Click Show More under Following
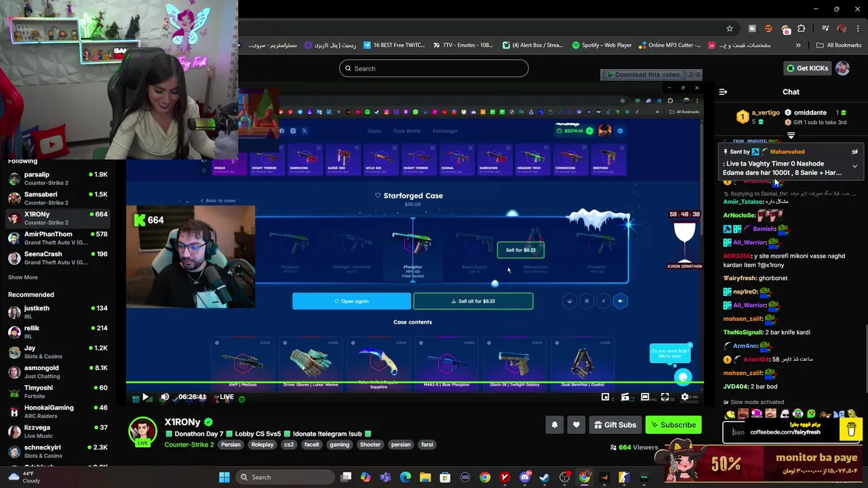 tap(23, 277)
